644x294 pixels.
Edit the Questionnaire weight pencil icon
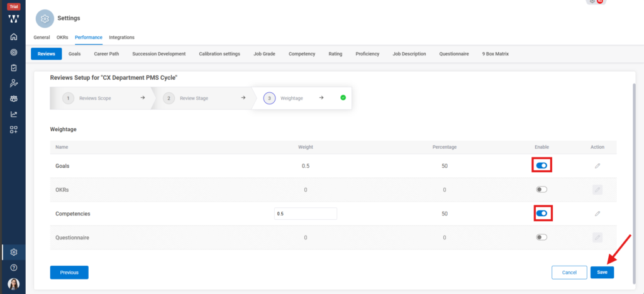(x=597, y=237)
